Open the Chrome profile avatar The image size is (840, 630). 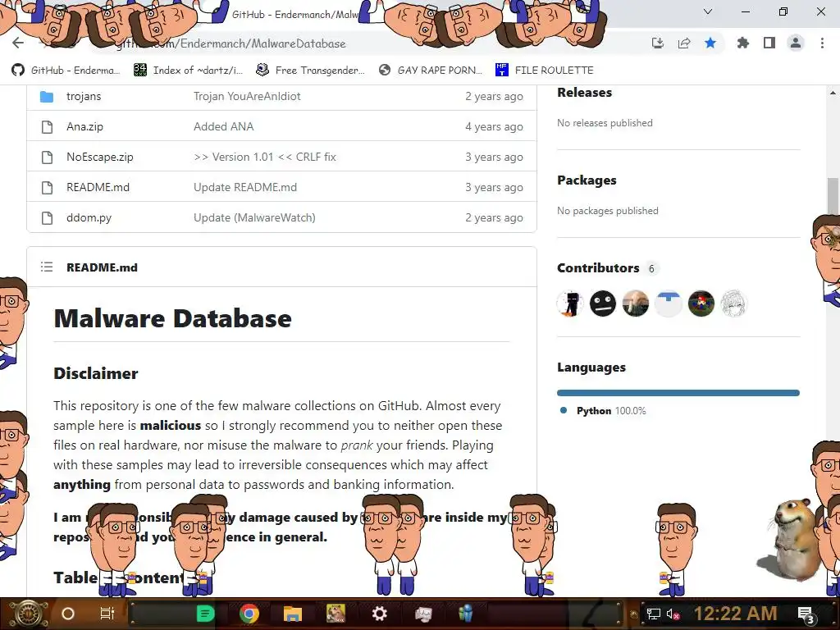point(796,43)
